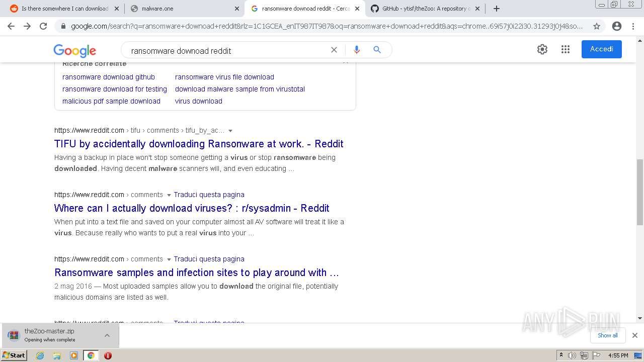Viewport: 644px width, 362px height.
Task: Click the Google search input field
Action: (226, 50)
